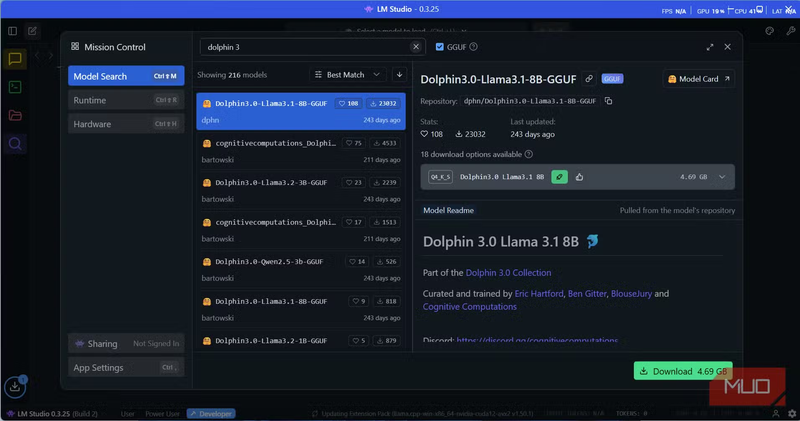
Task: Switch to Developer mode in status bar
Action: pos(210,413)
